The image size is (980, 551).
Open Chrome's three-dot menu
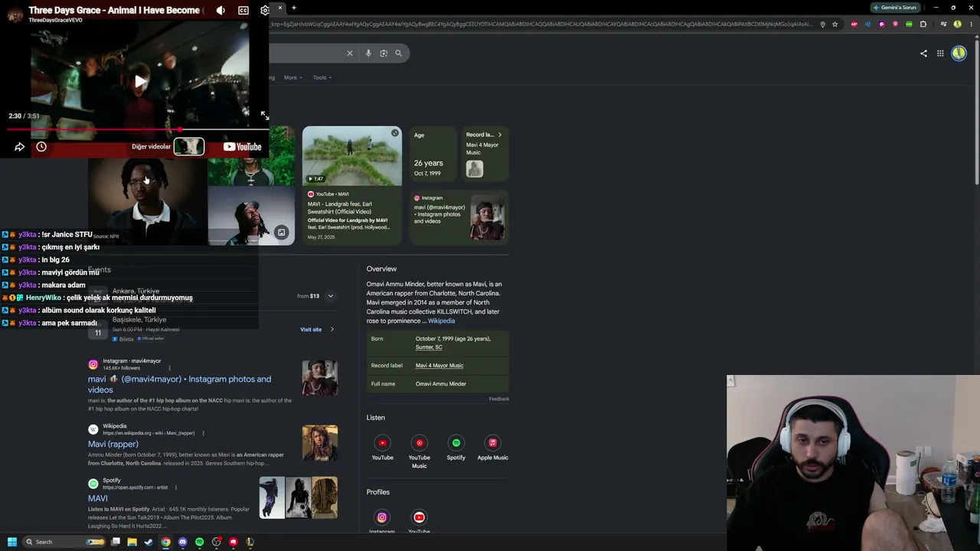click(970, 24)
